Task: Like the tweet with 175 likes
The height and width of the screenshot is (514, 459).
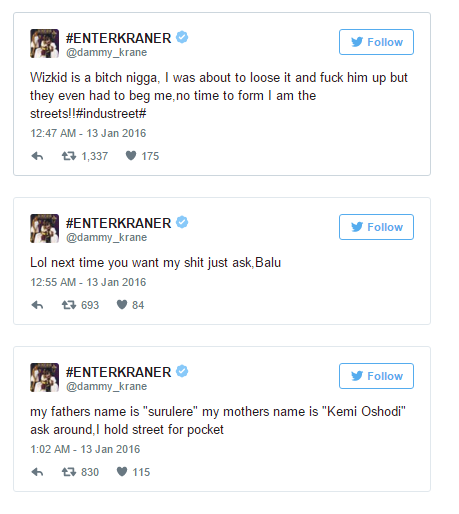Action: [131, 156]
